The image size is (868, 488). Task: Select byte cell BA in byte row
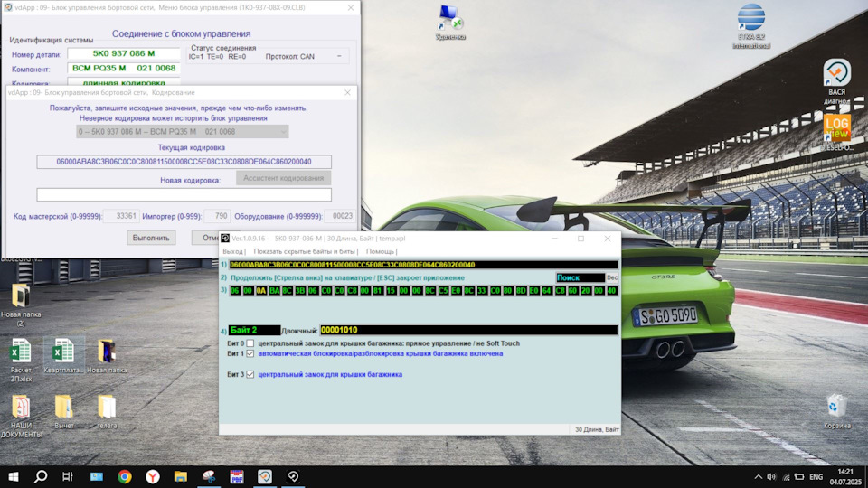(274, 290)
